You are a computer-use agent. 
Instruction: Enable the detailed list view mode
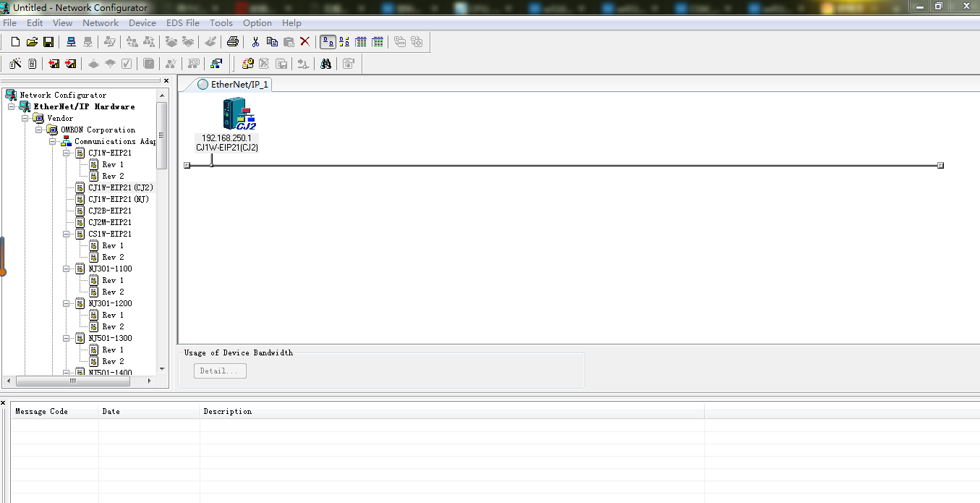[x=377, y=42]
